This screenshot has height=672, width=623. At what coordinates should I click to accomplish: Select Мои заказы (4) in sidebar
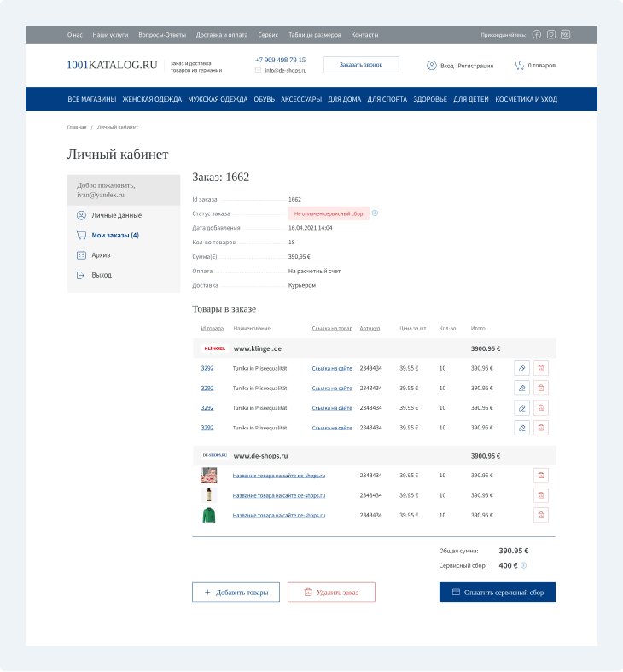(x=115, y=235)
